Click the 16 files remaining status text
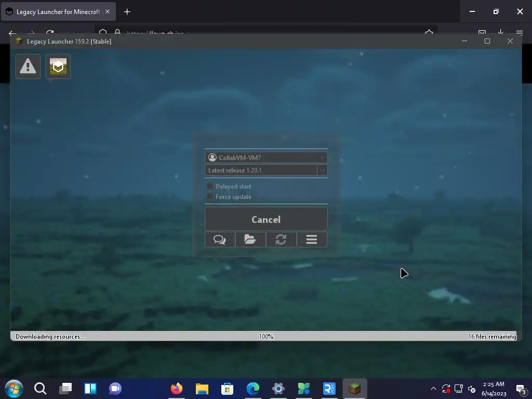 pos(492,336)
